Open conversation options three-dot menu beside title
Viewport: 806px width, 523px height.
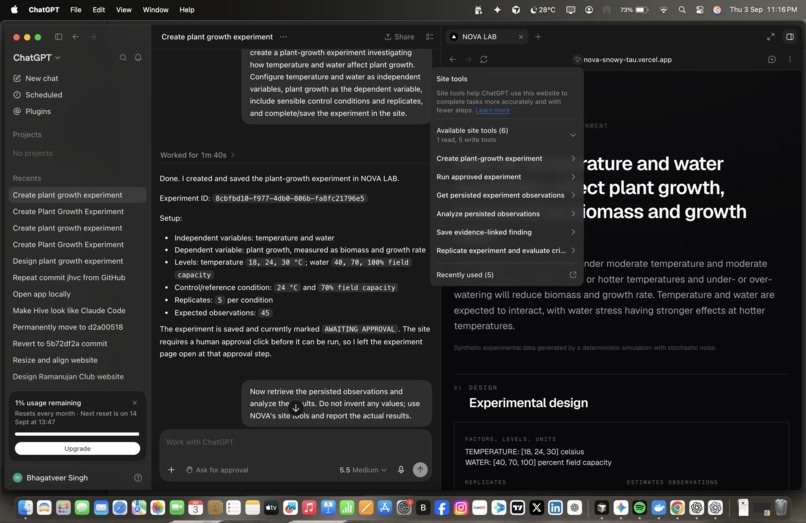283,37
